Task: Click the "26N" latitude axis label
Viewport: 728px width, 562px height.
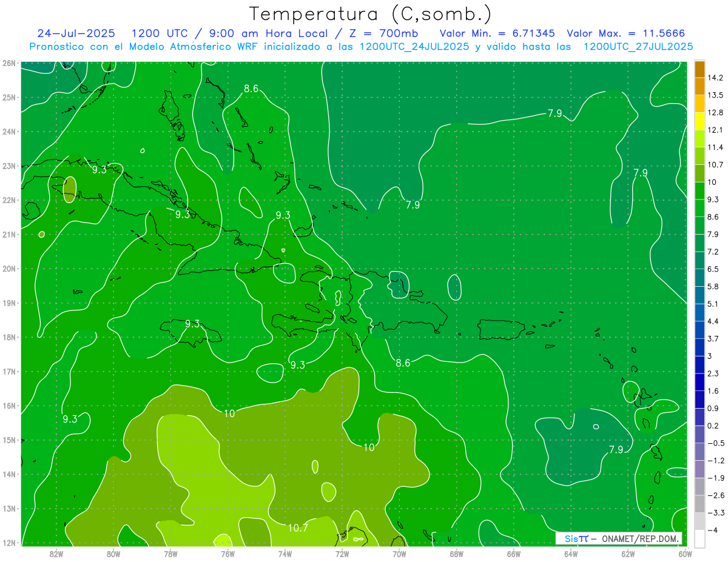Action: click(x=9, y=63)
